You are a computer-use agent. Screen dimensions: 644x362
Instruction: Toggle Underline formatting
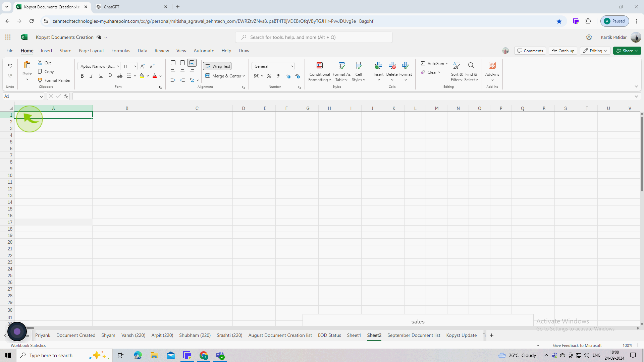point(101,76)
